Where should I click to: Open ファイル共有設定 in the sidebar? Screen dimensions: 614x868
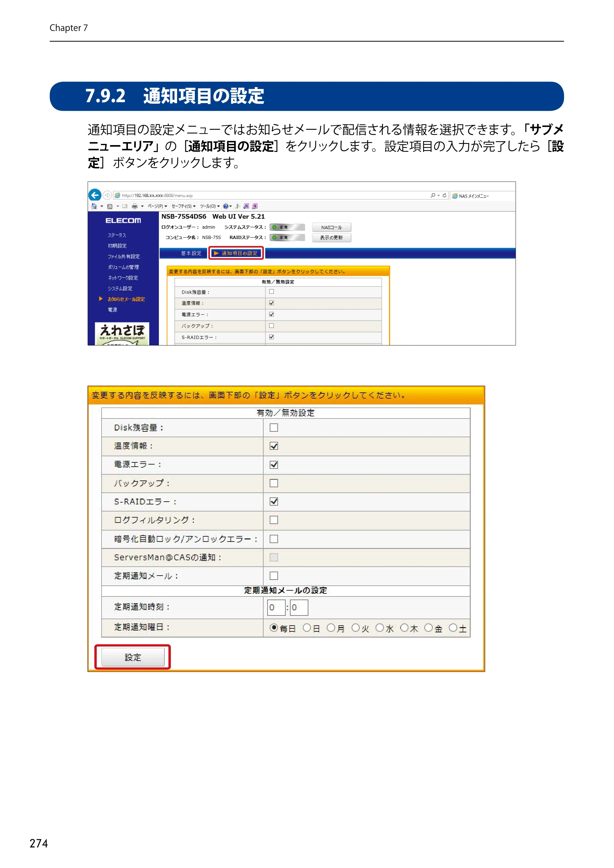[124, 256]
